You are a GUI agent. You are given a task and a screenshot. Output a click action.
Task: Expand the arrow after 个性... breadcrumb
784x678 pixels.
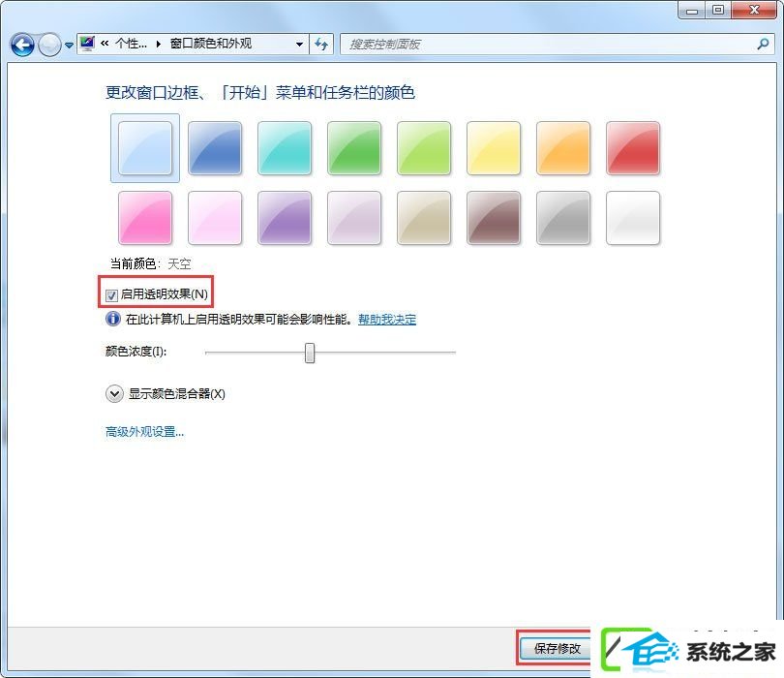159,44
